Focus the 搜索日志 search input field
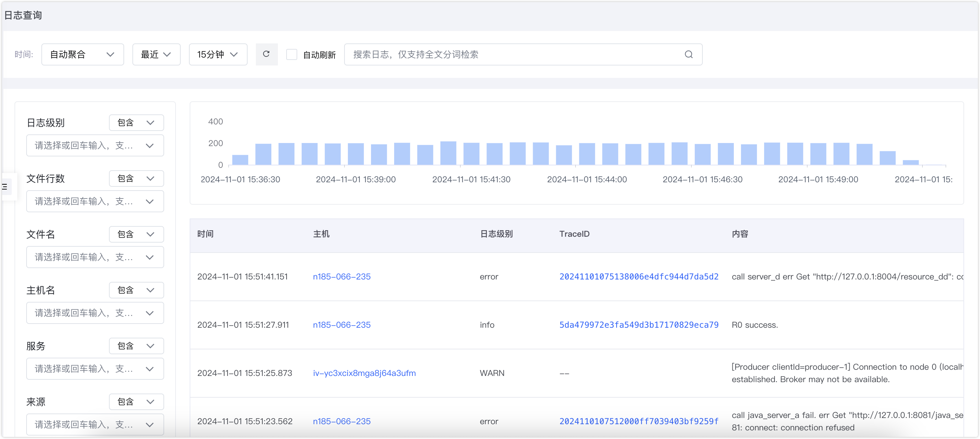980x439 pixels. click(x=523, y=54)
